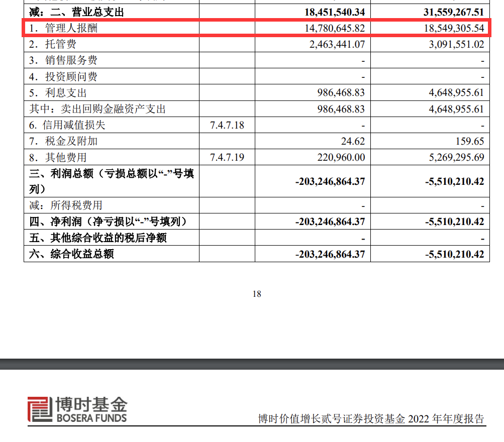This screenshot has height=442, width=504.
Task: Click the value 14,780,645.82
Action: [x=335, y=28]
